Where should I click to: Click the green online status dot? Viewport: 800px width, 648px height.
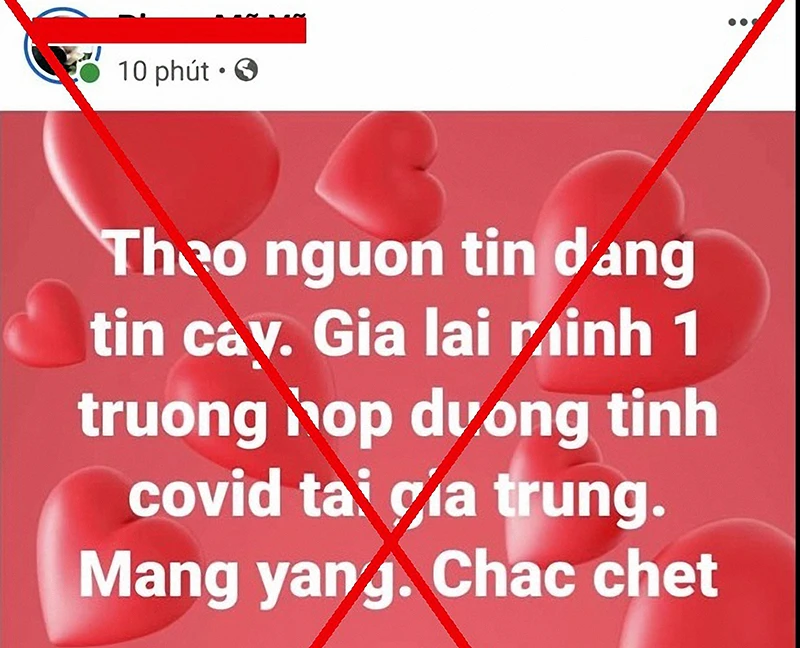pos(90,73)
